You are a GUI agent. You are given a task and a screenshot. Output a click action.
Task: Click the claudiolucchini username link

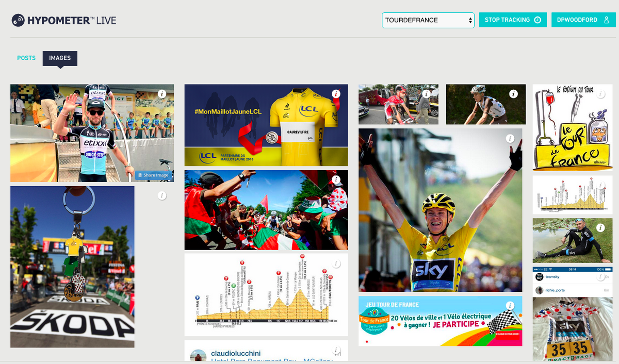point(236,353)
